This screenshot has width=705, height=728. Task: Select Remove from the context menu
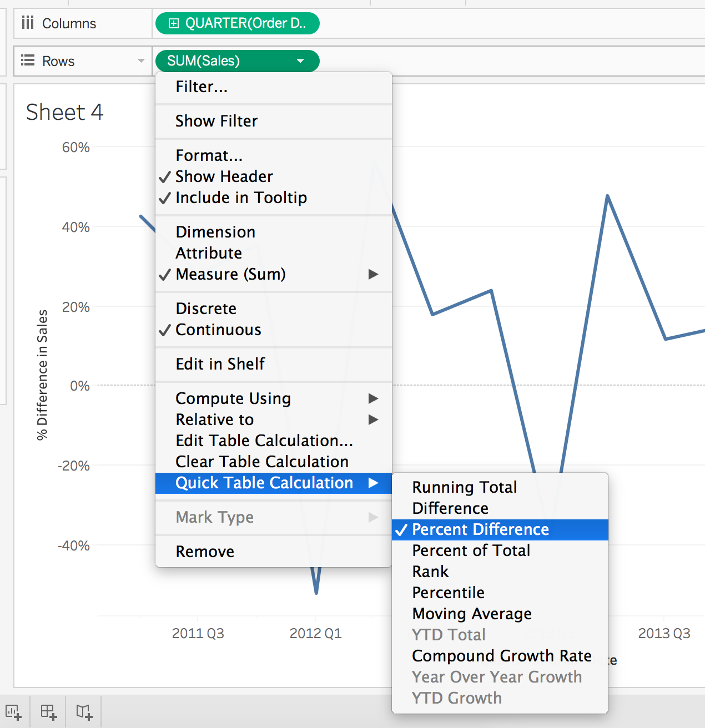[x=205, y=552]
